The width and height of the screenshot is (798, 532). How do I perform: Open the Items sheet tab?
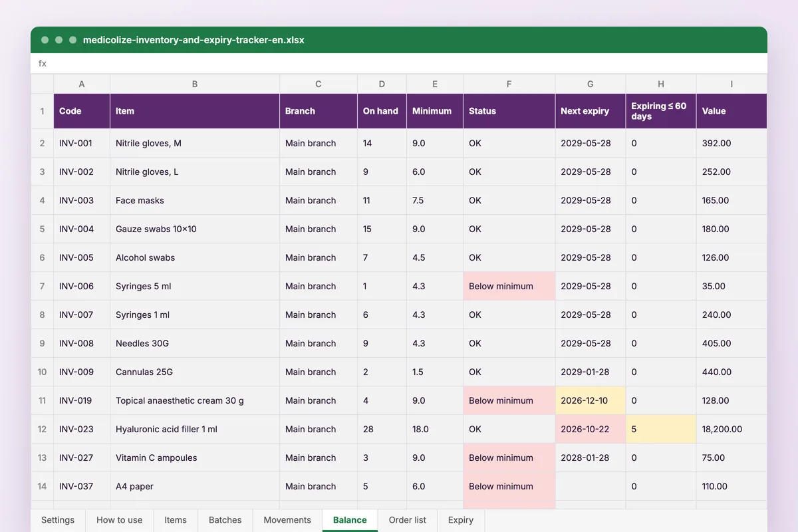(x=176, y=520)
